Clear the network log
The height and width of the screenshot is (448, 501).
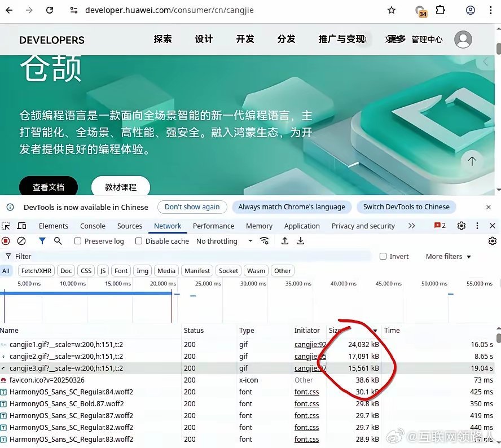(21, 241)
